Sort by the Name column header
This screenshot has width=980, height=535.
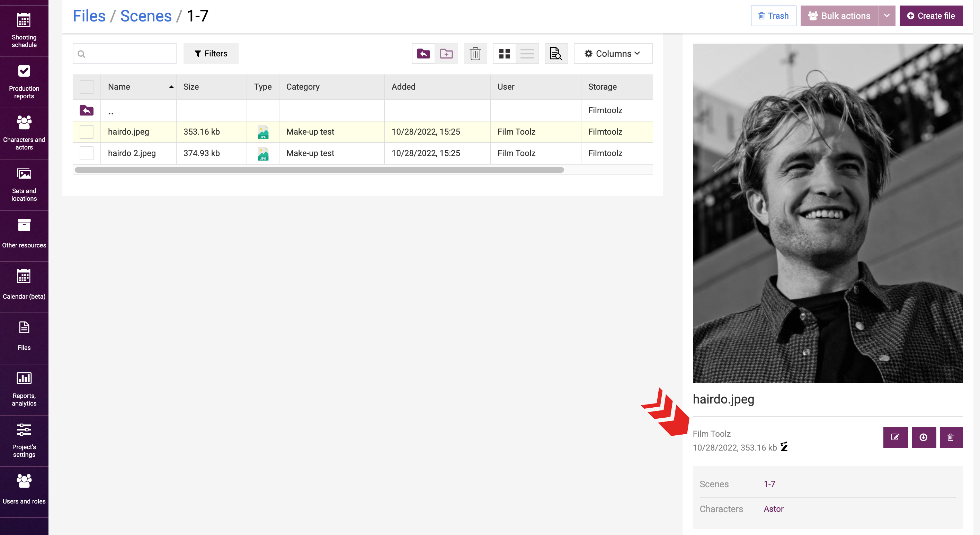pos(139,87)
